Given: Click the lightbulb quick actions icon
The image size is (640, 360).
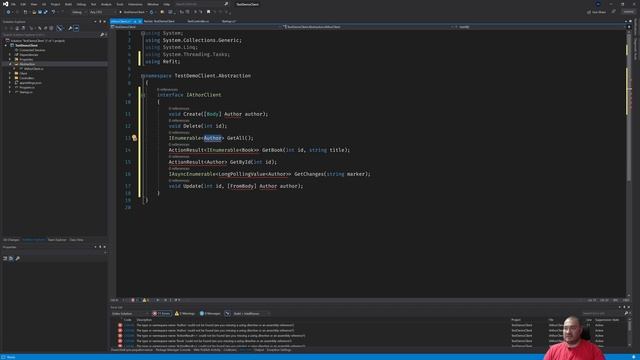Looking at the screenshot, I should [134, 138].
